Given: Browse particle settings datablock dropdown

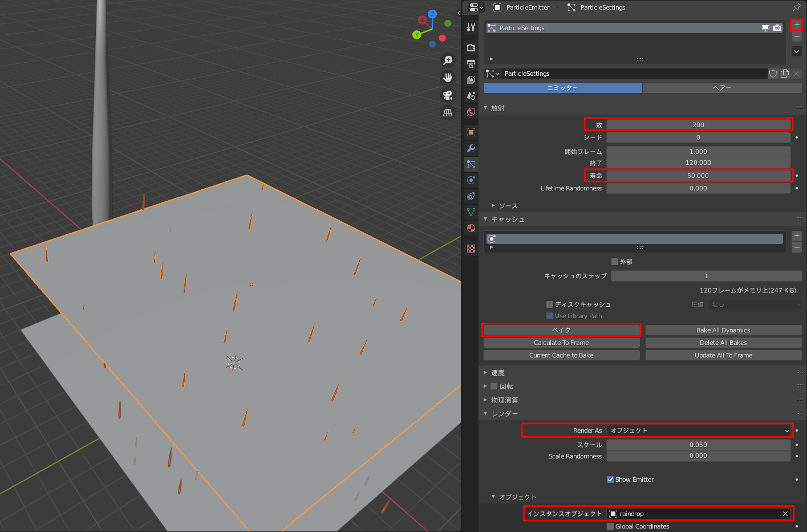Looking at the screenshot, I should pos(492,74).
